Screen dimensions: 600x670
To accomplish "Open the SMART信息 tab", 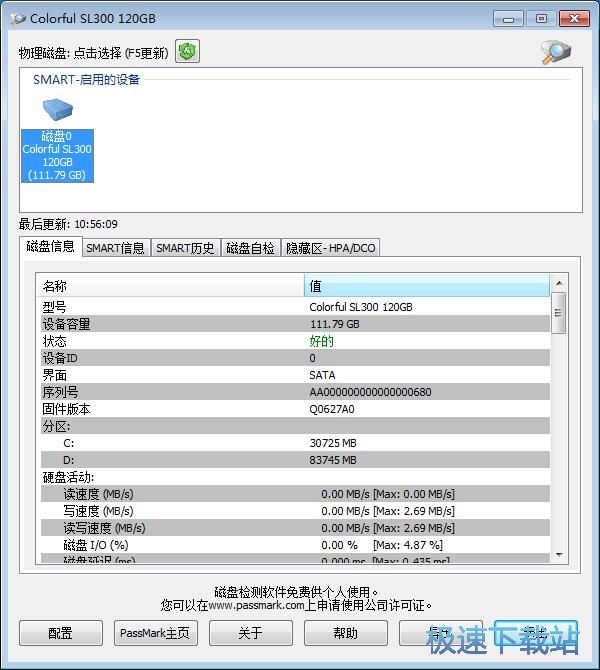I will [115, 248].
